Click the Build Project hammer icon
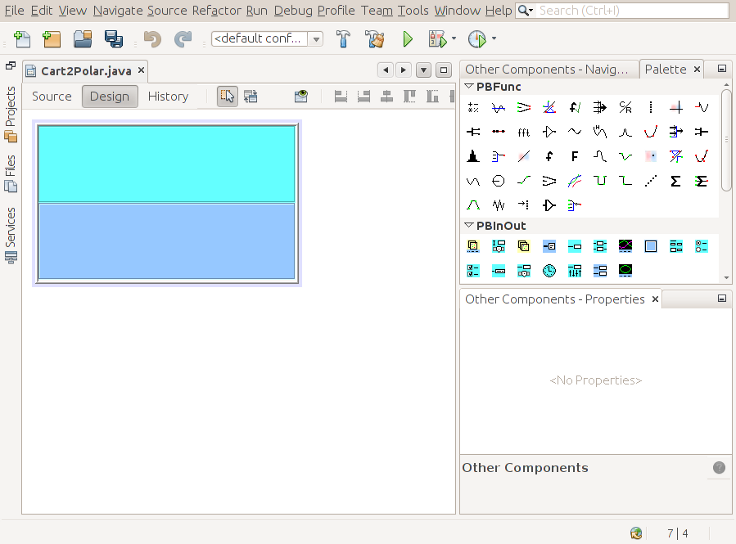The height and width of the screenshot is (544, 736). [x=343, y=39]
